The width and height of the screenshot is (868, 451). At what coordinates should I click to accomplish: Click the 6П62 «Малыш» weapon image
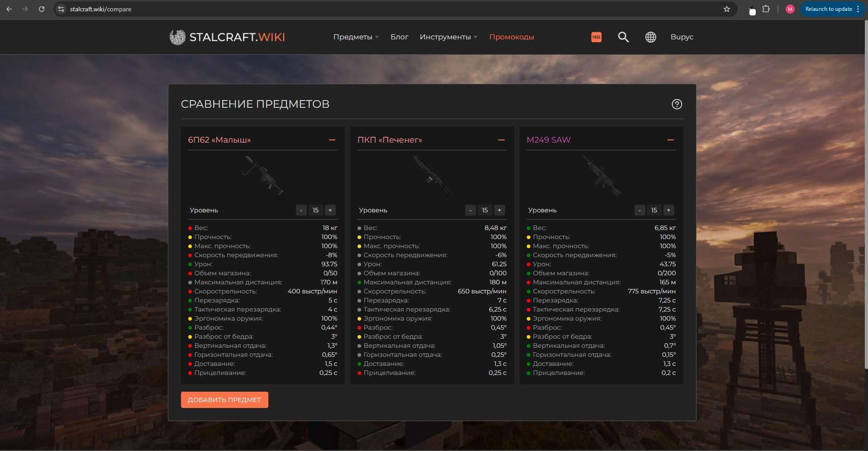point(262,176)
